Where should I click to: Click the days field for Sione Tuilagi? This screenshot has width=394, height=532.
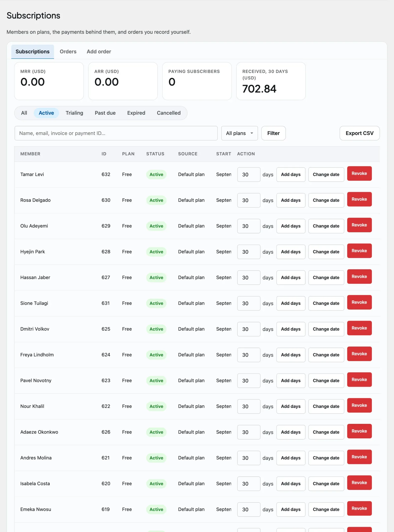coord(249,303)
